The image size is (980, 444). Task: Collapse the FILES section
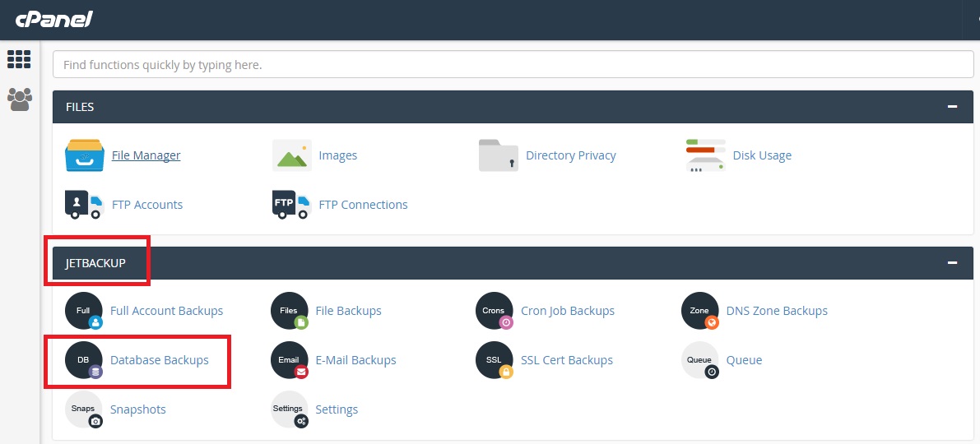click(952, 107)
